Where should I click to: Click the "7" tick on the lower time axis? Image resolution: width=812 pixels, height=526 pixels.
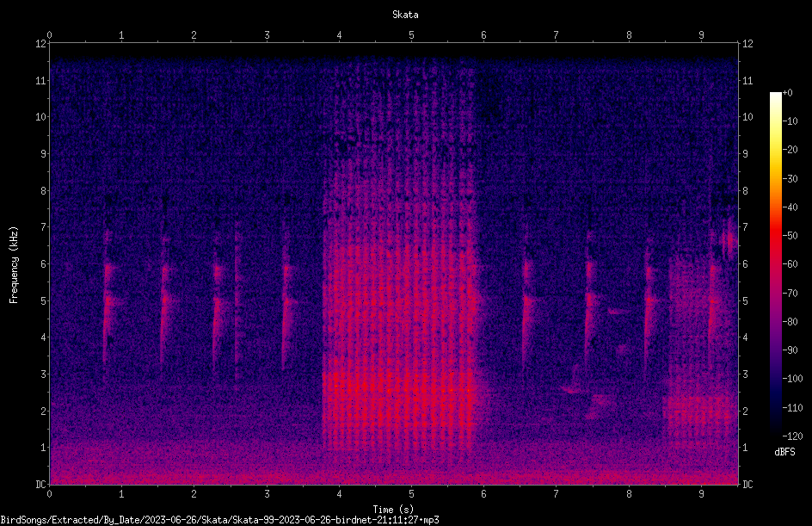pyautogui.click(x=557, y=494)
